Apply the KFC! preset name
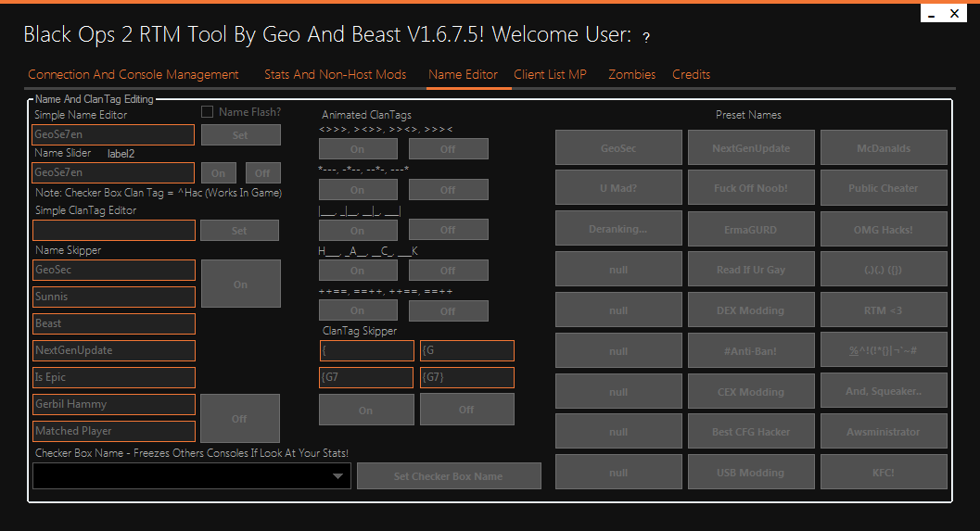Viewport: 980px width, 531px height. [884, 472]
